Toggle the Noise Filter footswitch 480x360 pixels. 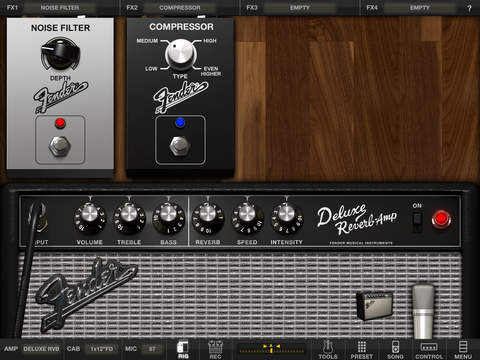[x=60, y=146]
